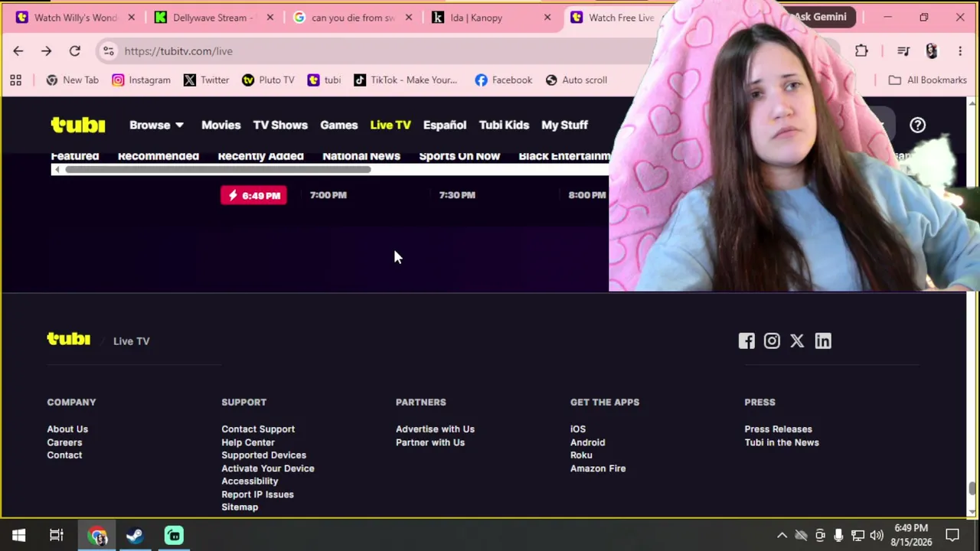Open Advertise with Us link
This screenshot has height=551, width=980.
tap(435, 429)
